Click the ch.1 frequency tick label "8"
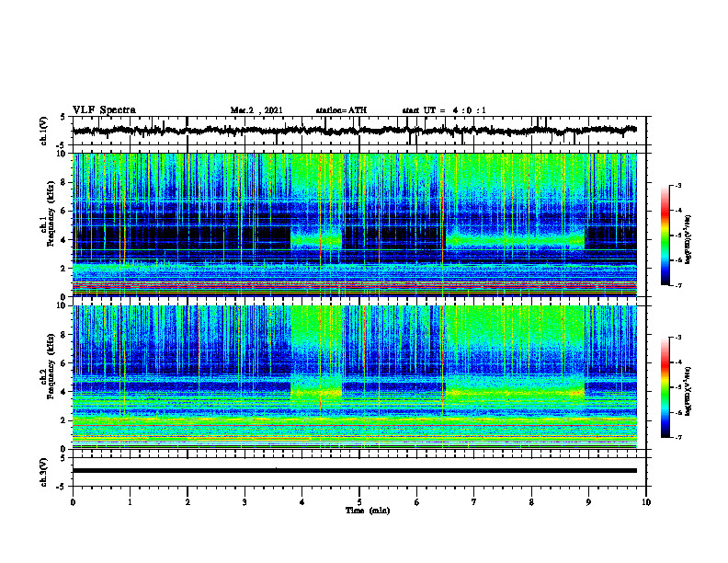728x563 pixels. [x=63, y=182]
